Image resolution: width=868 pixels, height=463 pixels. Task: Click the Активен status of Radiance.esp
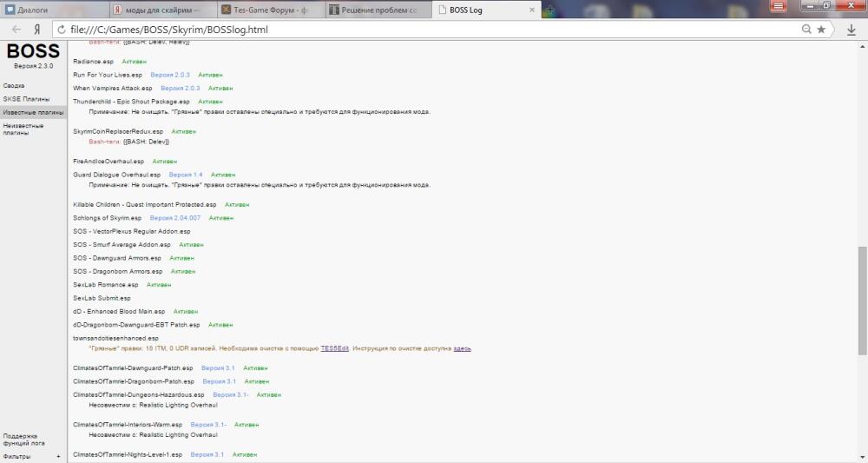tap(134, 62)
